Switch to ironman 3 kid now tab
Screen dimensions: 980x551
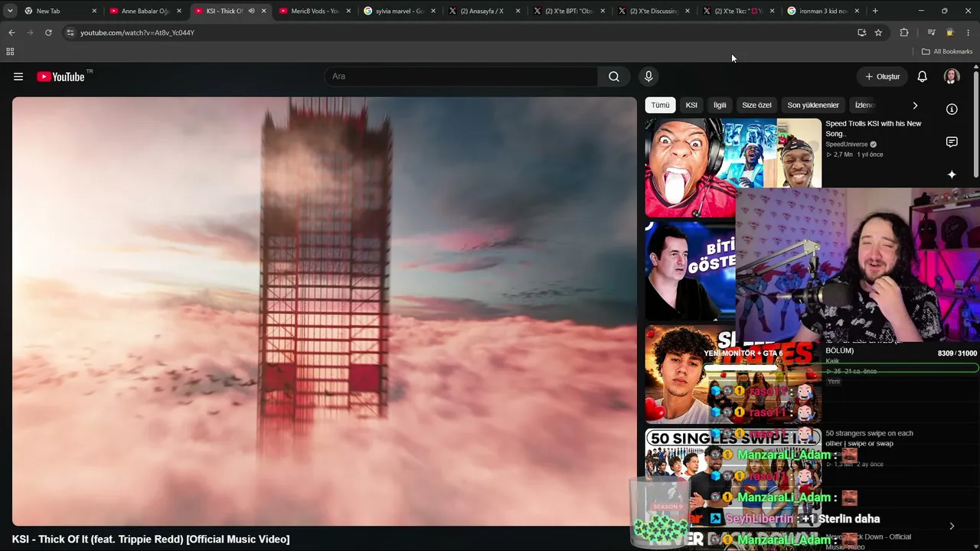(823, 11)
